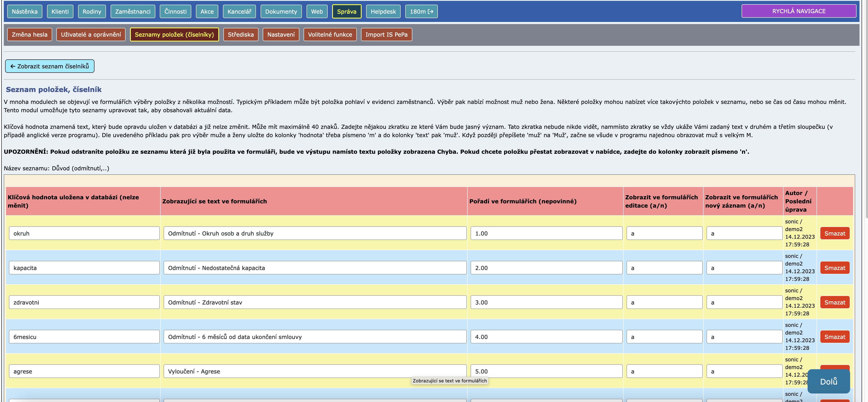
Task: Open the Střediska submenu
Action: click(241, 34)
